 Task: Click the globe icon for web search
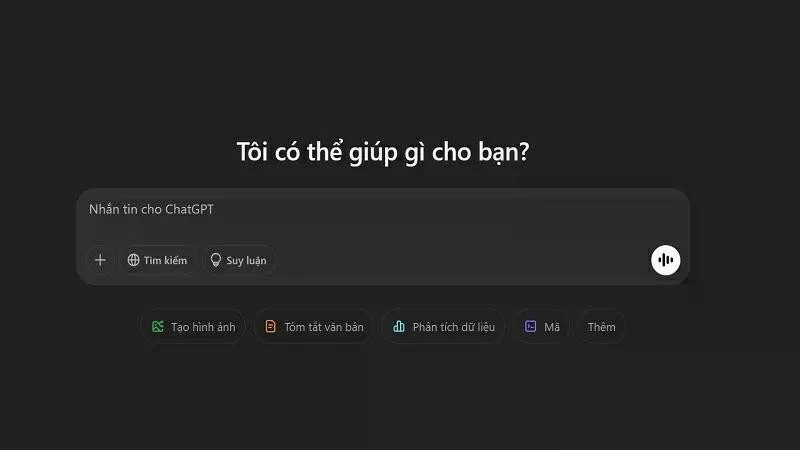(133, 260)
